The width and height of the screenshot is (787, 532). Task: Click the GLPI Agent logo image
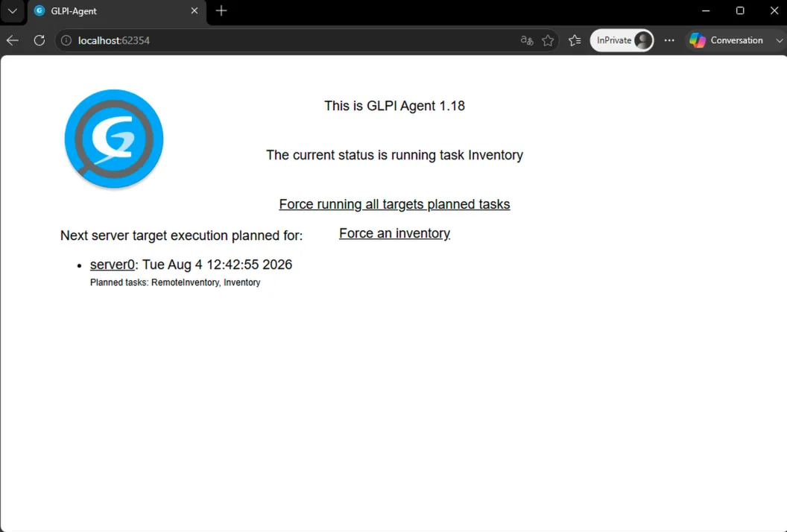click(114, 139)
